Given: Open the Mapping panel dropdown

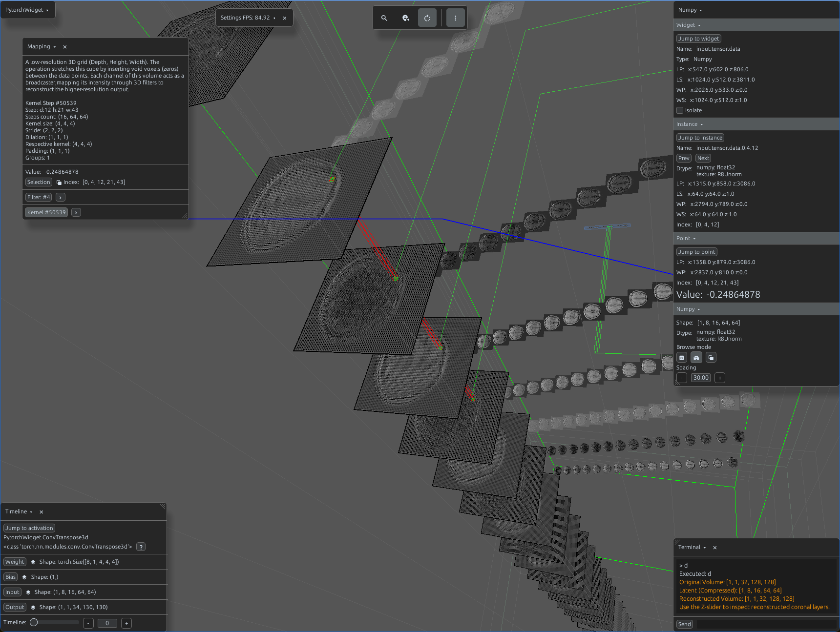Looking at the screenshot, I should 55,47.
